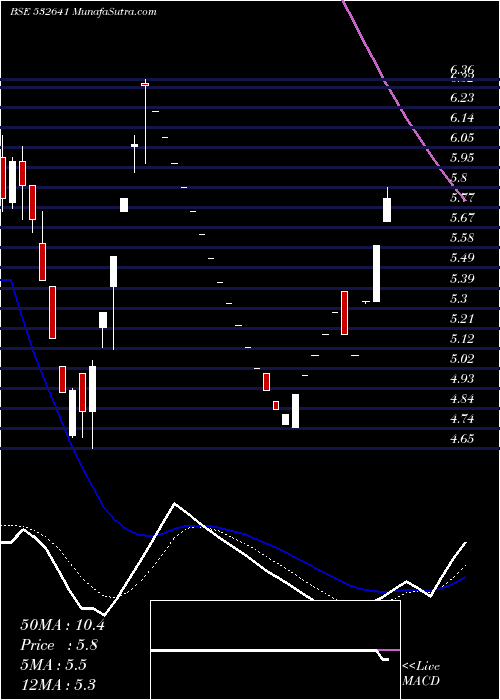Click the 6.36 price axis label

pos(462,70)
